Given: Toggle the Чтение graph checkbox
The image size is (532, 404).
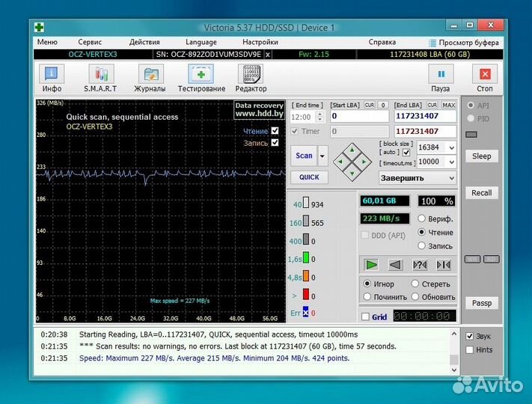Looking at the screenshot, I should pyautogui.click(x=275, y=131).
